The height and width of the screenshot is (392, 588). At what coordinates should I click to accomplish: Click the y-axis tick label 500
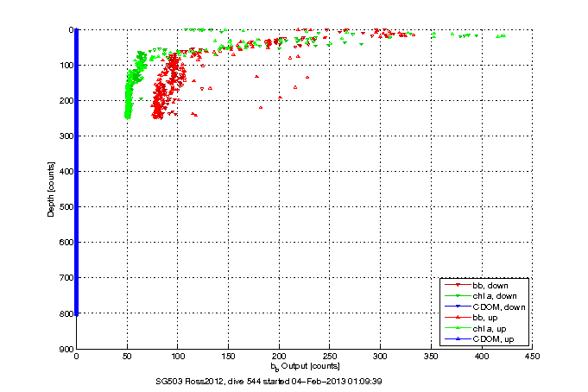click(66, 207)
